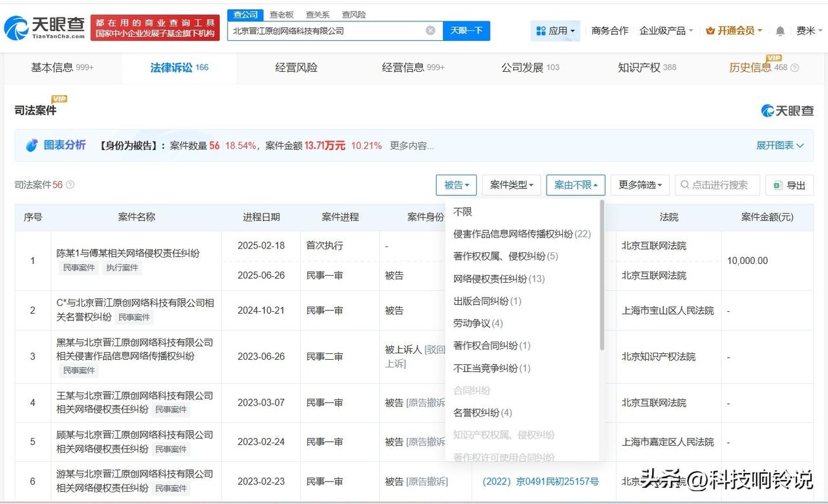Click the Excel export icon beside 导出

(x=778, y=185)
